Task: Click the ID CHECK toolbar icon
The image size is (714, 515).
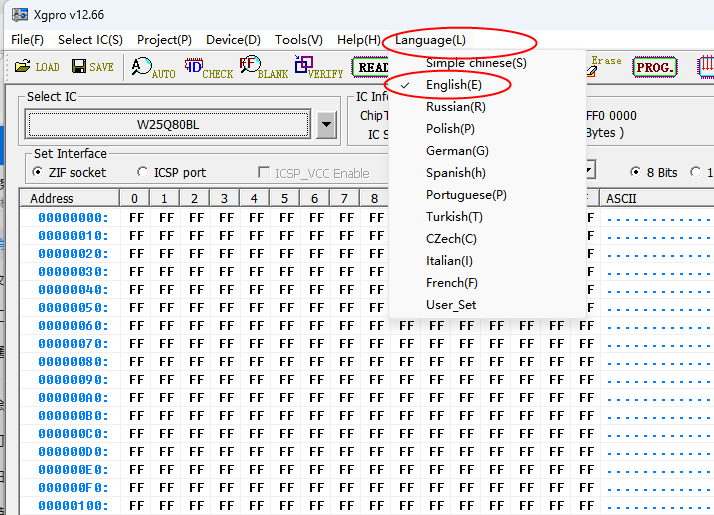Action: point(208,68)
